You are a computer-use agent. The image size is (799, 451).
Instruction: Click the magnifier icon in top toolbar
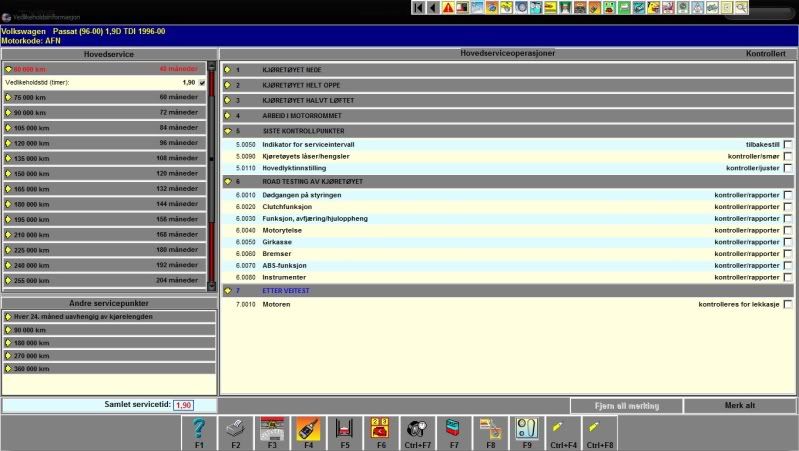[x=741, y=8]
